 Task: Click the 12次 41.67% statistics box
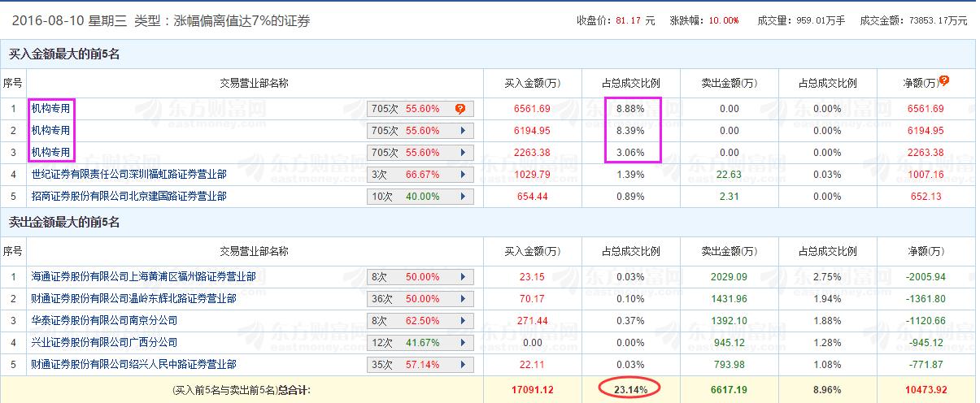click(x=420, y=342)
